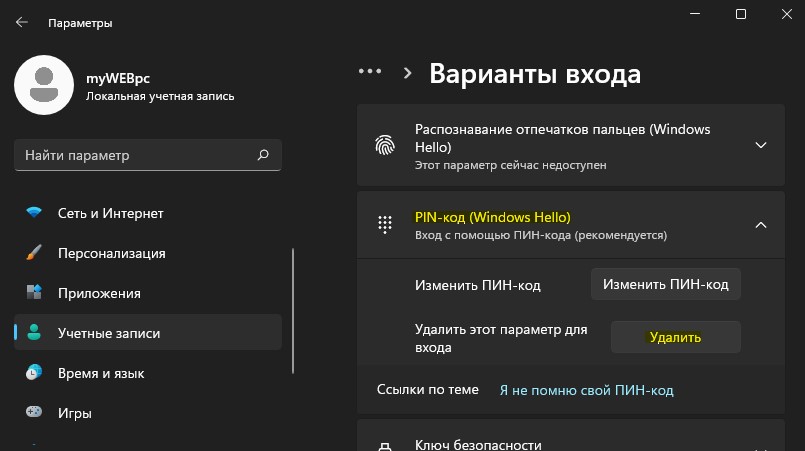Click the sidebar vertical scrollbar

(x=293, y=311)
